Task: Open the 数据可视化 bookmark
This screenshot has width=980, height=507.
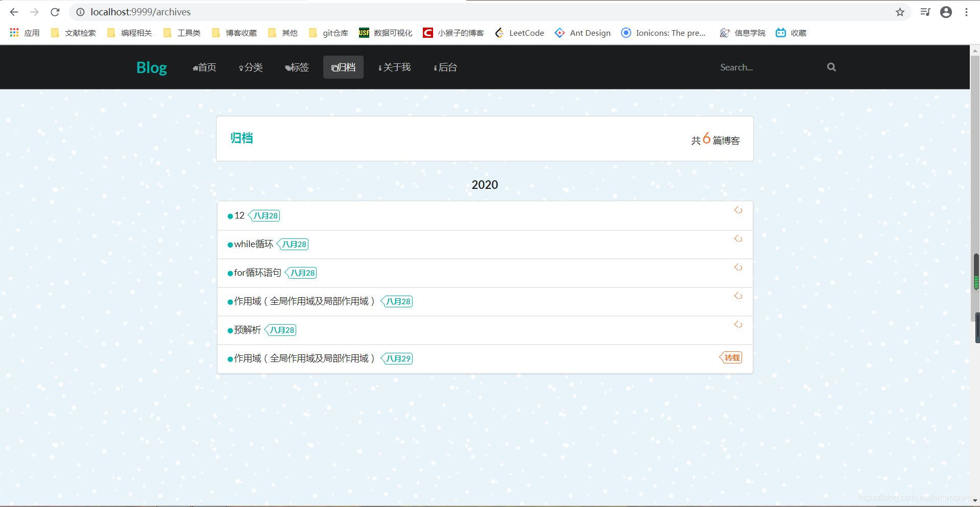Action: tap(386, 33)
